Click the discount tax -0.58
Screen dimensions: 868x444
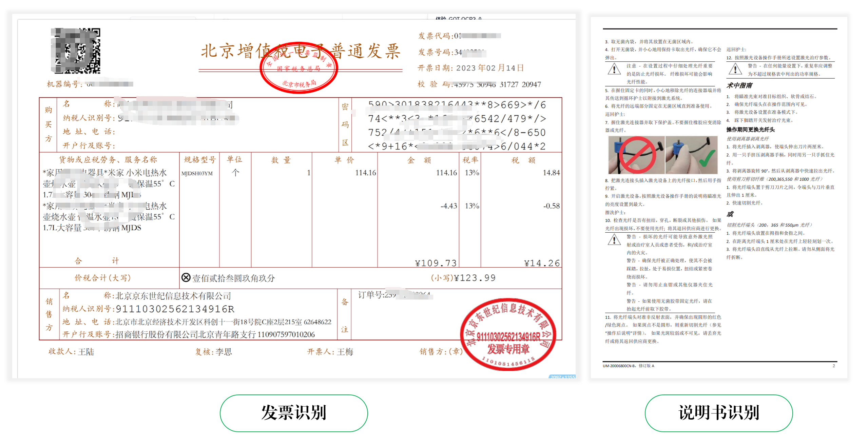(x=551, y=206)
